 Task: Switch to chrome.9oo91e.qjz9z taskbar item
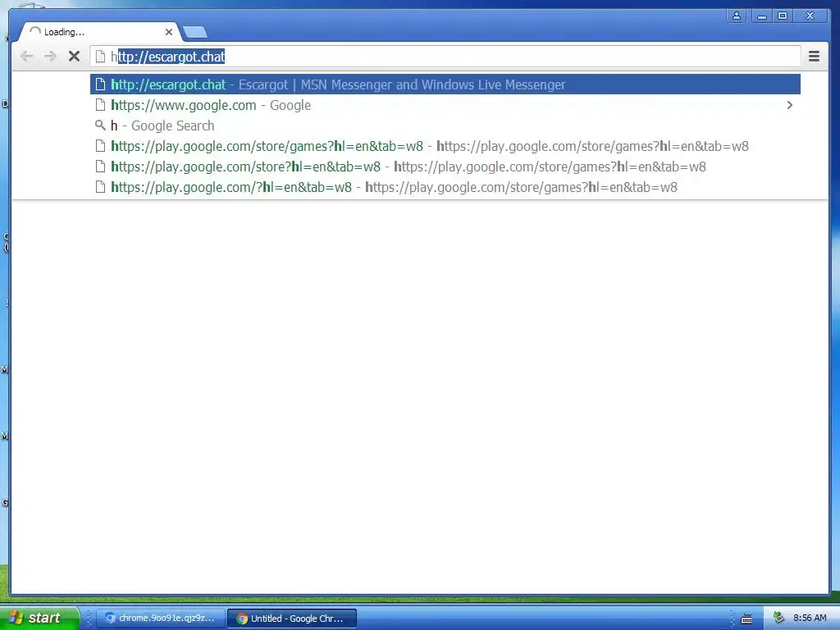[x=161, y=619]
